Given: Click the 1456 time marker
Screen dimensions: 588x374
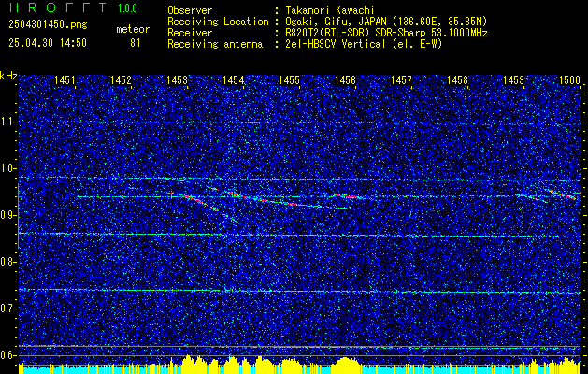Looking at the screenshot, I should coord(345,79).
